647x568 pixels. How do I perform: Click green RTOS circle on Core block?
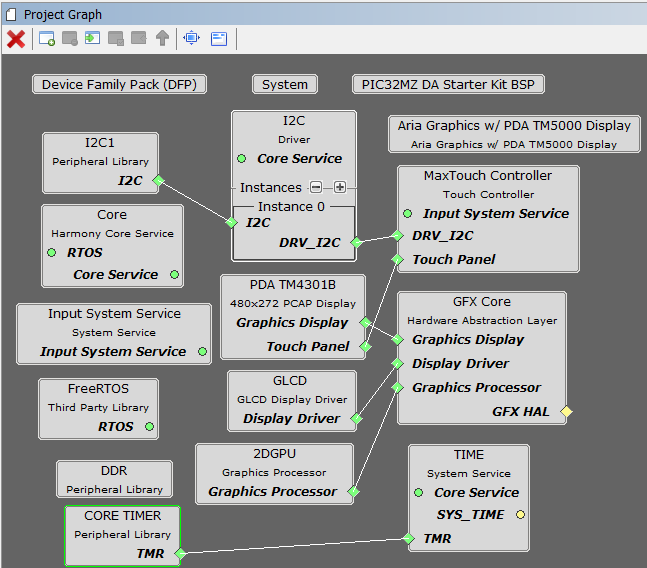pos(52,252)
